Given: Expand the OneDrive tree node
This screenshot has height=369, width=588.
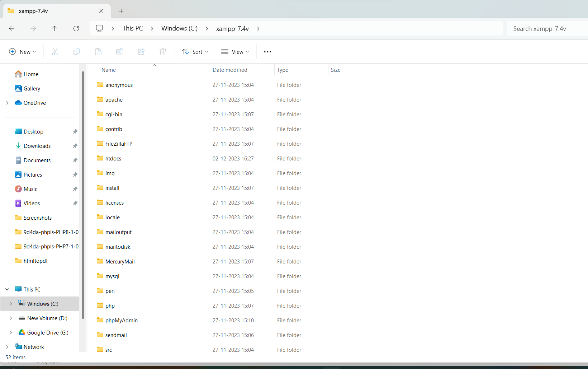Looking at the screenshot, I should 7,103.
